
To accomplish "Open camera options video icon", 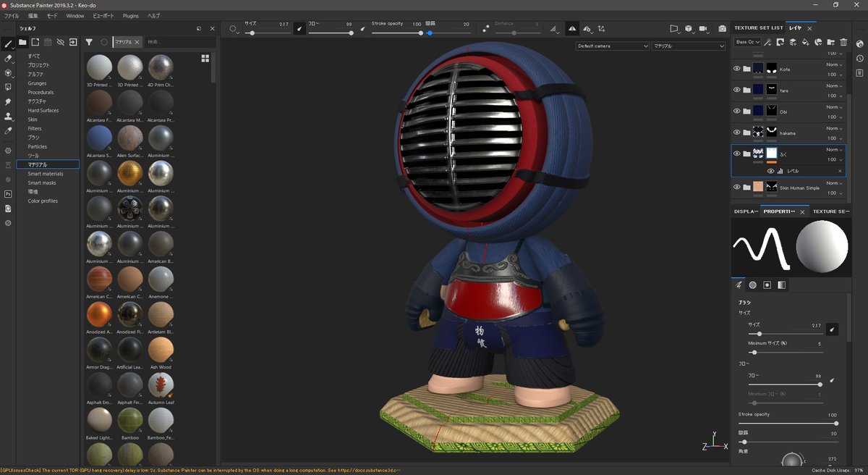I will coord(703,29).
